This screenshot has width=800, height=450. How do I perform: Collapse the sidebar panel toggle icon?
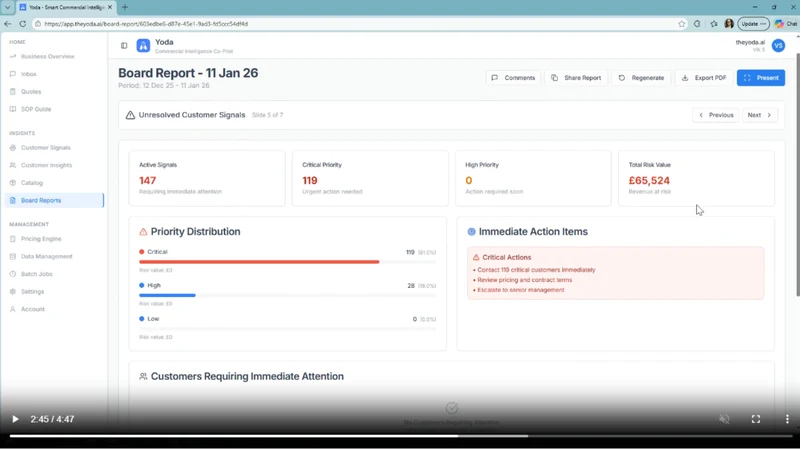[124, 45]
